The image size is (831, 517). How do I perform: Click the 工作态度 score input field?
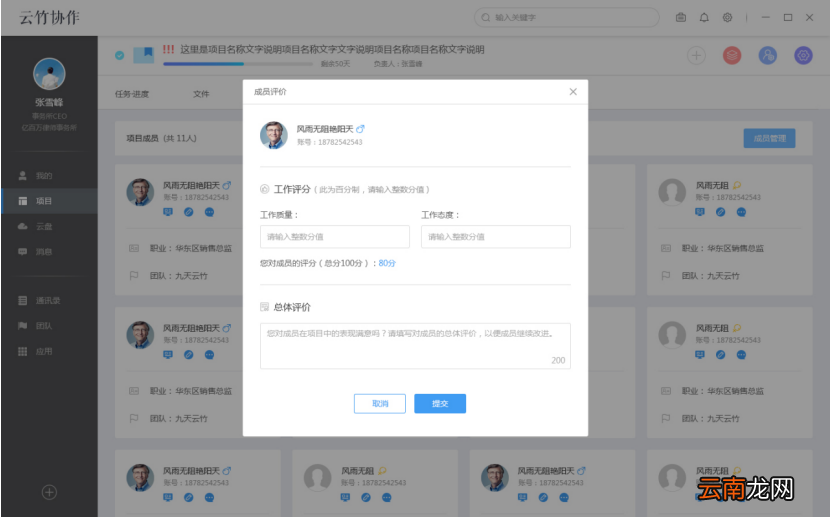click(496, 237)
